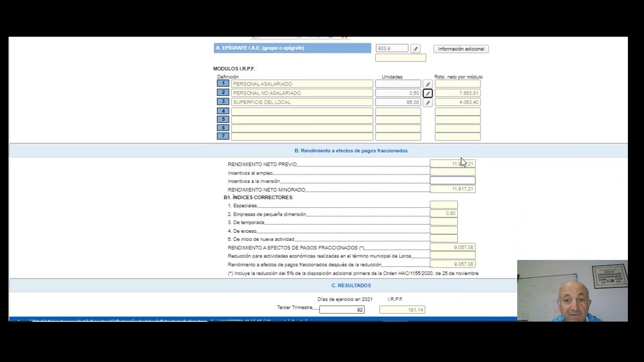The image size is (644, 362).
Task: Click the Unidades field of module row 7
Action: point(398,136)
